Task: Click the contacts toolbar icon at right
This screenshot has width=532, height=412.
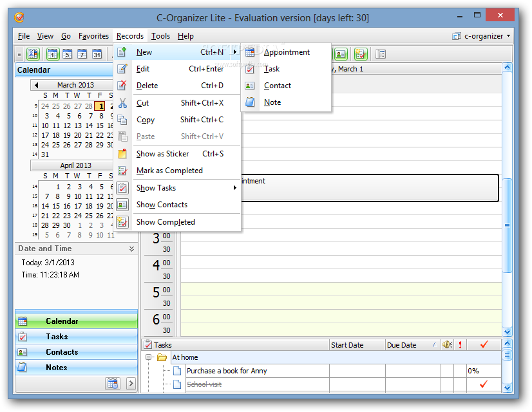Action: [x=341, y=53]
